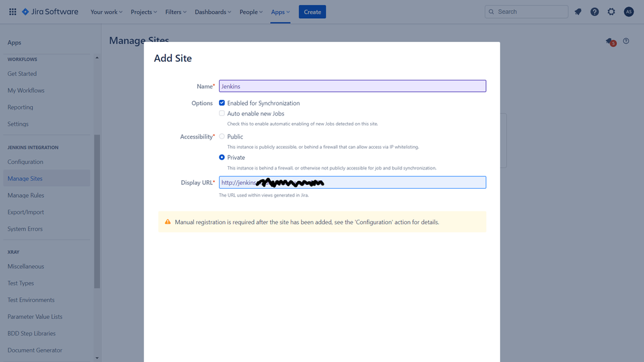Viewport: 644px width, 362px height.
Task: Expand the Filters dropdown menu
Action: click(176, 12)
